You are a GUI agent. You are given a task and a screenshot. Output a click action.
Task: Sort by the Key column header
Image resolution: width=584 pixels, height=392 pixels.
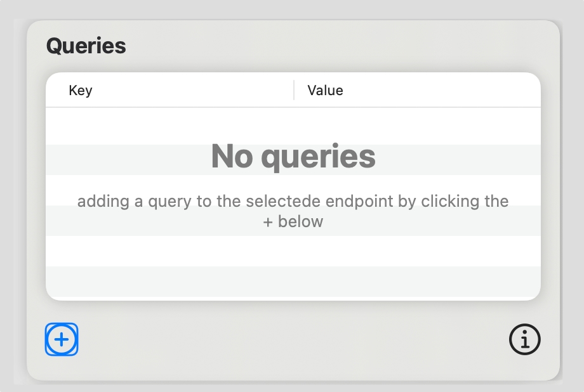pos(81,91)
